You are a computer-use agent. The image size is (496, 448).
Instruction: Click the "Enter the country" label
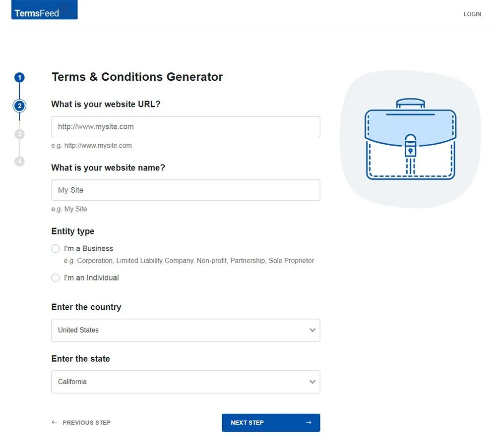click(86, 307)
